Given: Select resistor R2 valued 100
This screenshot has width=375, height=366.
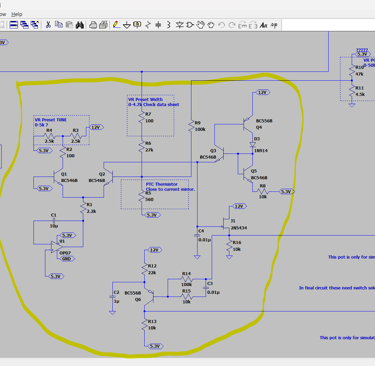Looking at the screenshot, I should click(63, 152).
